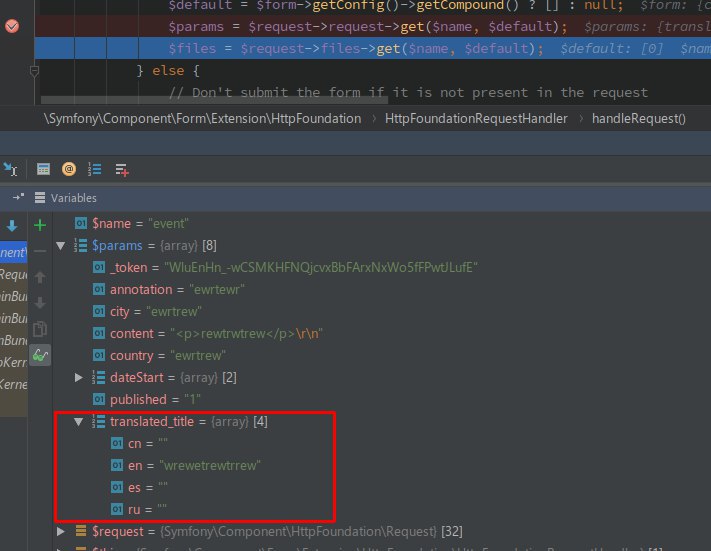The height and width of the screenshot is (551, 711).
Task: Click the up arrow move watch icon
Action: (40, 277)
